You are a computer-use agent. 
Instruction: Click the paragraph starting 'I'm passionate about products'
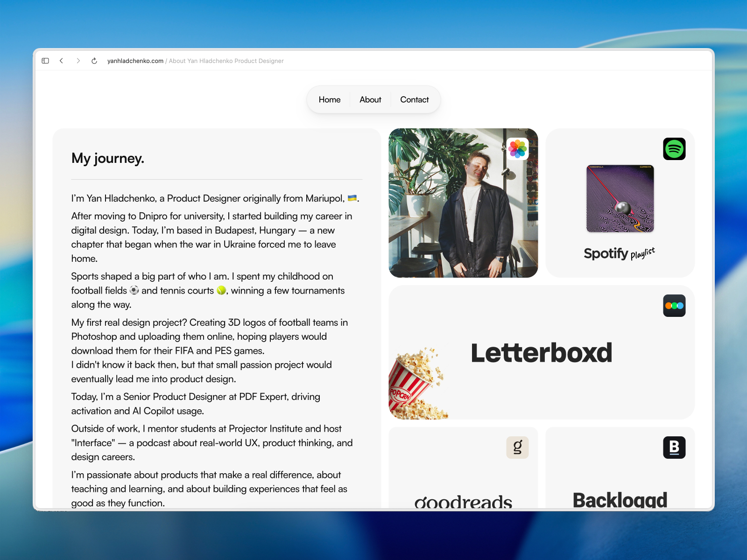[209, 489]
